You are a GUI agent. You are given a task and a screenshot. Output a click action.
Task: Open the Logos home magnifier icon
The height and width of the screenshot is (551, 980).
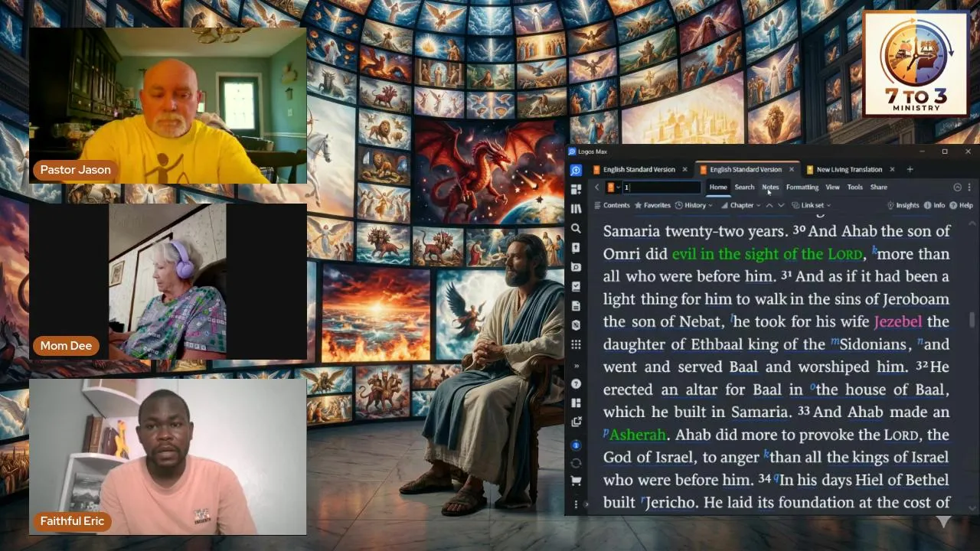coord(576,170)
